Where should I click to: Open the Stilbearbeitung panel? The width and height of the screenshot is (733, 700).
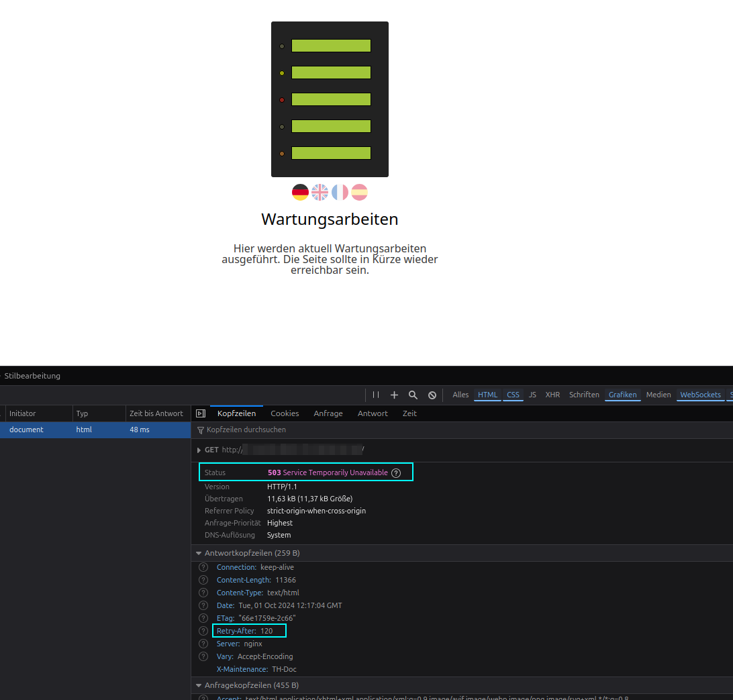32,376
